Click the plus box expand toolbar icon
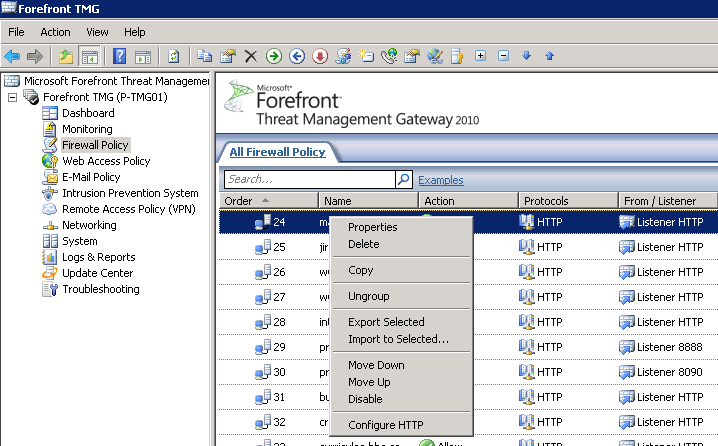Viewport: 718px width, 446px height. tap(480, 56)
